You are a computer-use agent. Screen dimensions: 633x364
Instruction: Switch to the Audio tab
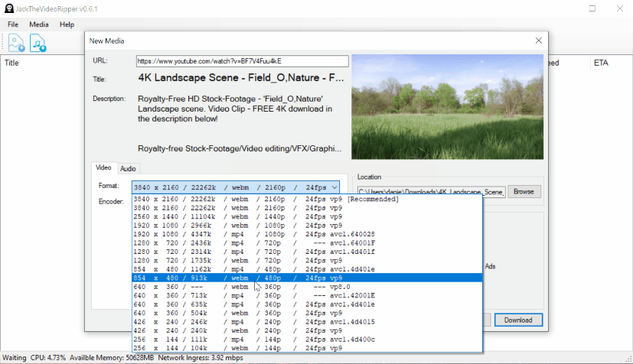(x=128, y=169)
